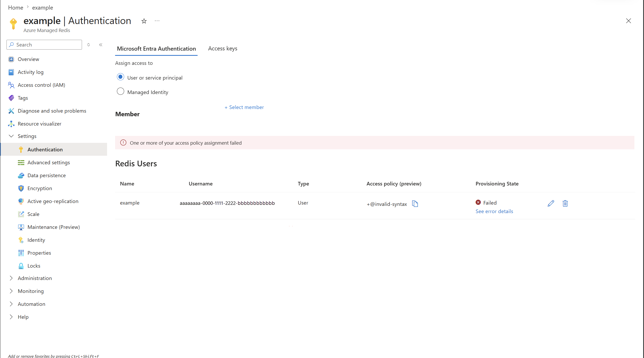Open Locks page
Image resolution: width=644 pixels, height=358 pixels.
click(x=34, y=266)
